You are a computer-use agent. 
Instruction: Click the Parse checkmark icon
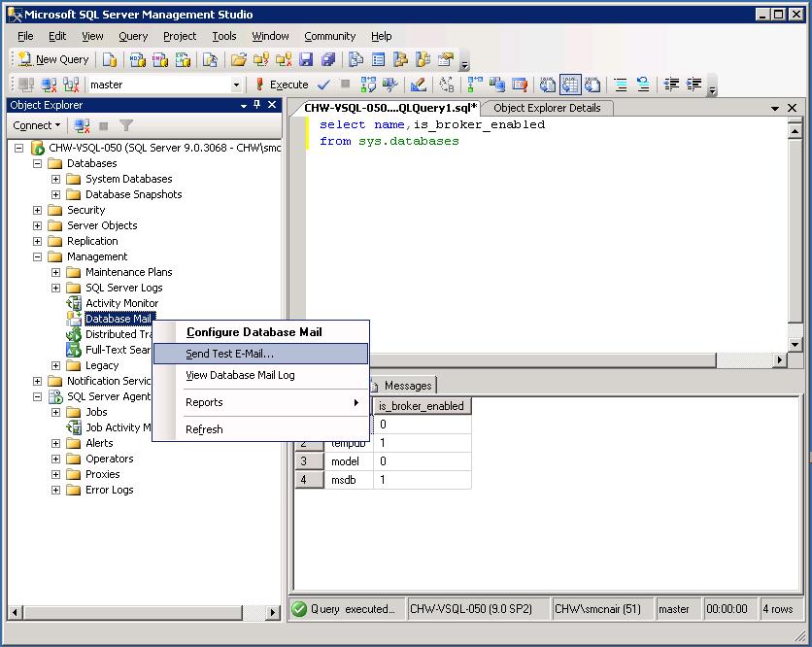coord(323,85)
